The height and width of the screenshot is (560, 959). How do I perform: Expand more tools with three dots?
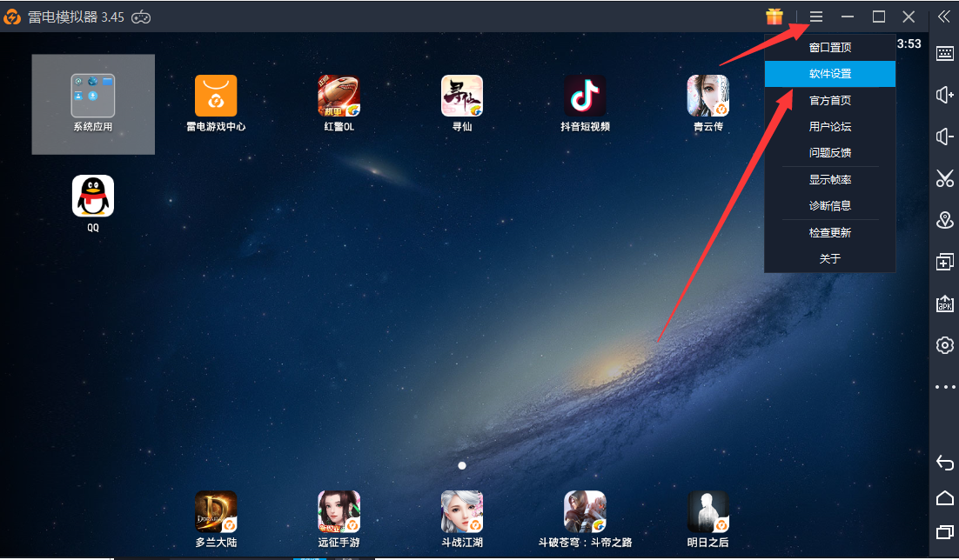(x=944, y=386)
